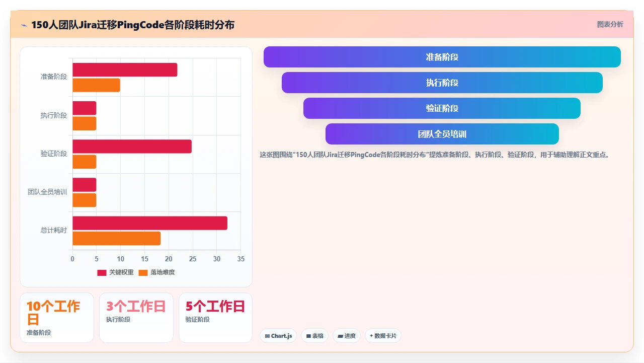Click the 准备阶段 axis label

54,77
